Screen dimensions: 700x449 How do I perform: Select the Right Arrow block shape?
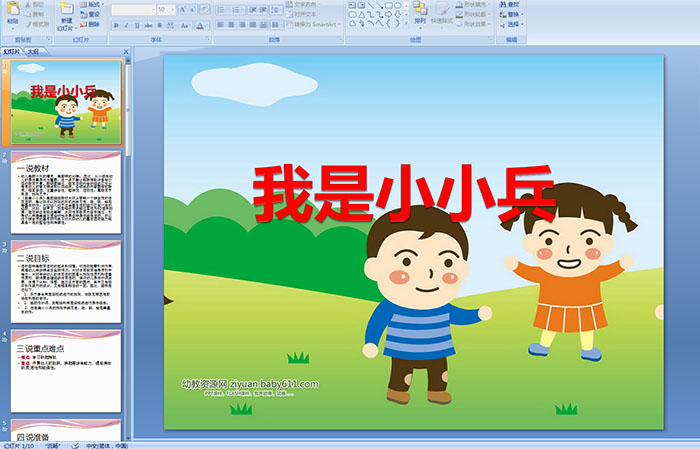(x=388, y=14)
